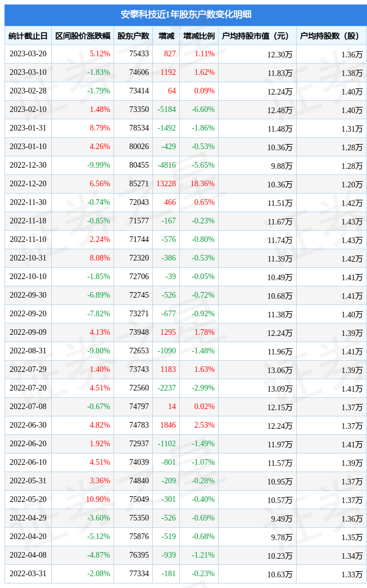Click the change value -2237

167,388
